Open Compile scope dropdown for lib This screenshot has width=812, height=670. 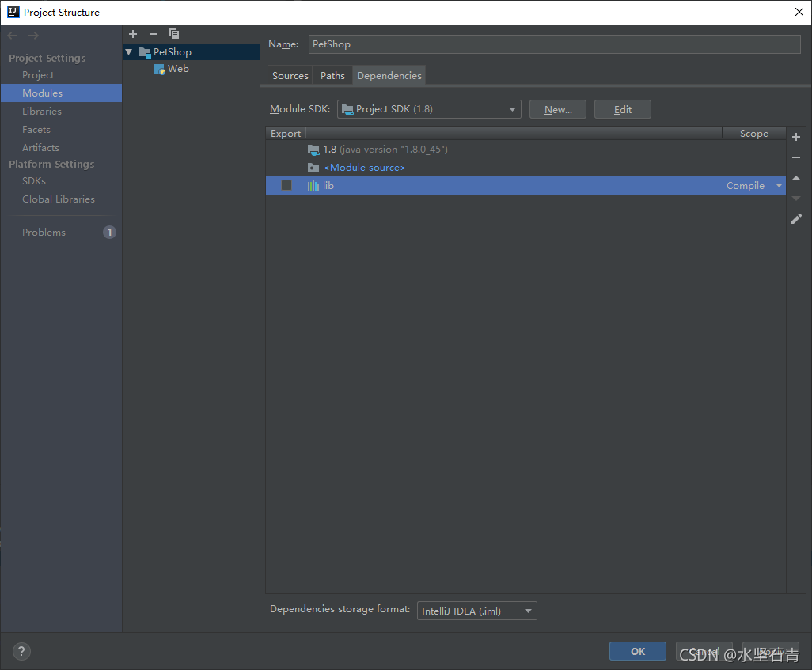pos(779,186)
